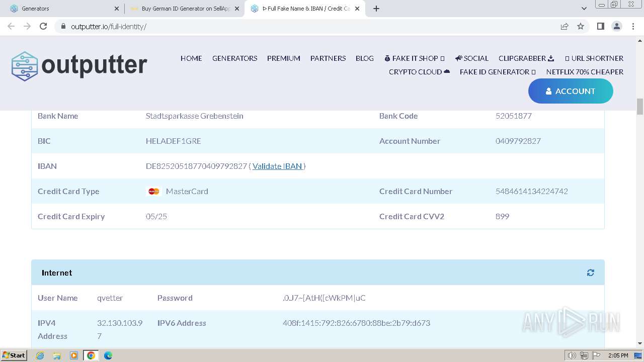This screenshot has height=362, width=644.
Task: Refresh the Internet section data
Action: tap(590, 273)
